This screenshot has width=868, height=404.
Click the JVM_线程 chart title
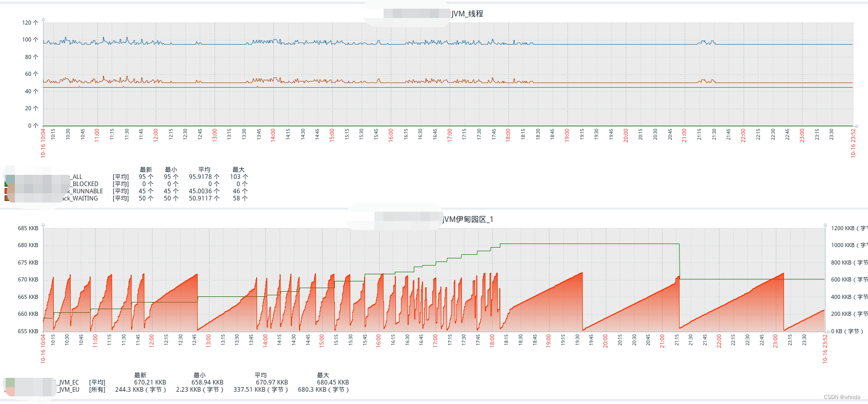pyautogui.click(x=467, y=14)
